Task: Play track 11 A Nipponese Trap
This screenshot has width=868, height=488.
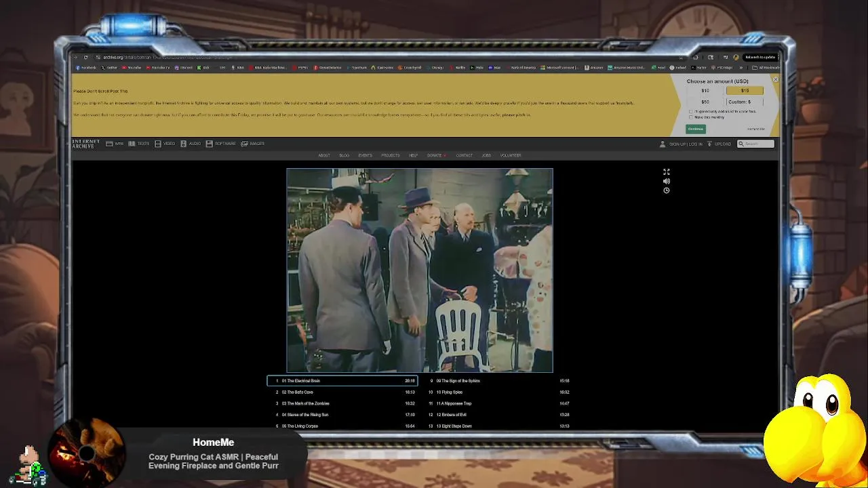Action: [x=498, y=403]
